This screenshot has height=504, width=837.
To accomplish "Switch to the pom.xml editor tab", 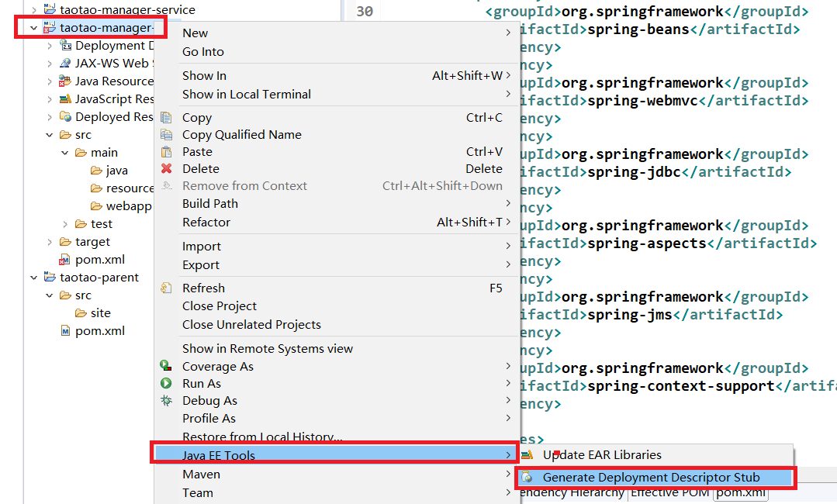I will coord(741,492).
